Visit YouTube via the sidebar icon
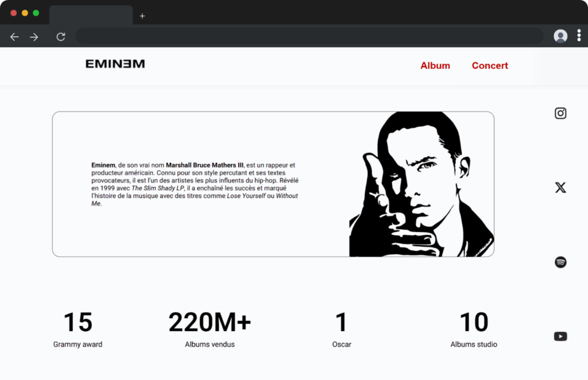The width and height of the screenshot is (588, 380). coord(560,336)
